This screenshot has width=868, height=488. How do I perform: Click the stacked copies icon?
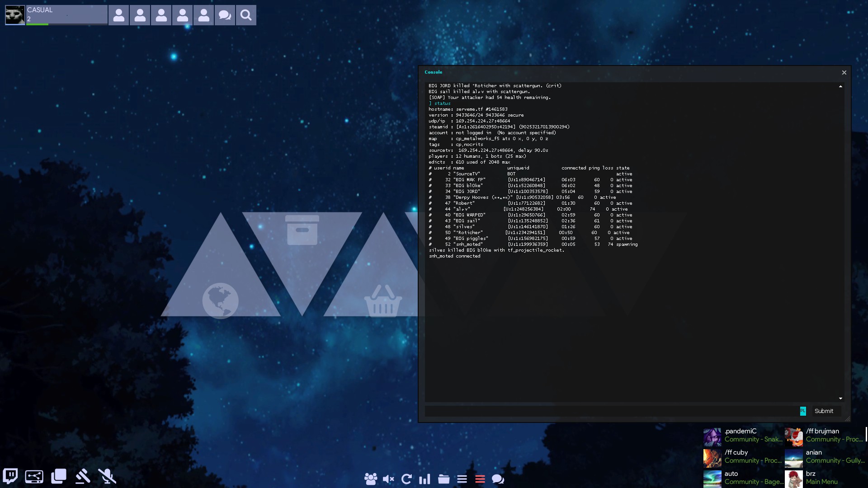[x=59, y=476]
